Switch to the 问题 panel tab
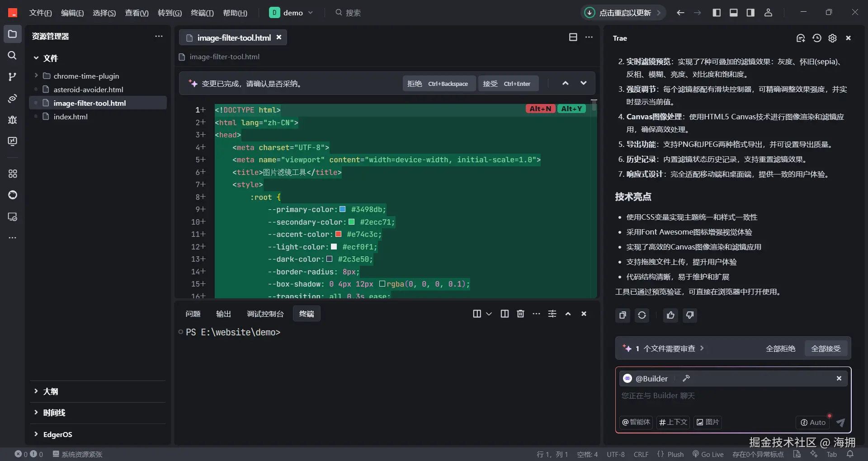The width and height of the screenshot is (868, 461). [193, 314]
